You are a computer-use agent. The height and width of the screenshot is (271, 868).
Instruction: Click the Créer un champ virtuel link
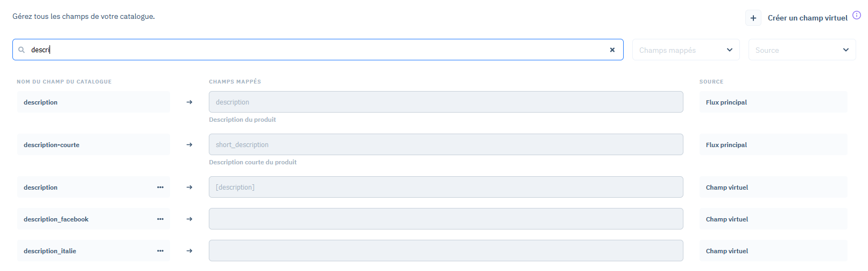pyautogui.click(x=807, y=18)
